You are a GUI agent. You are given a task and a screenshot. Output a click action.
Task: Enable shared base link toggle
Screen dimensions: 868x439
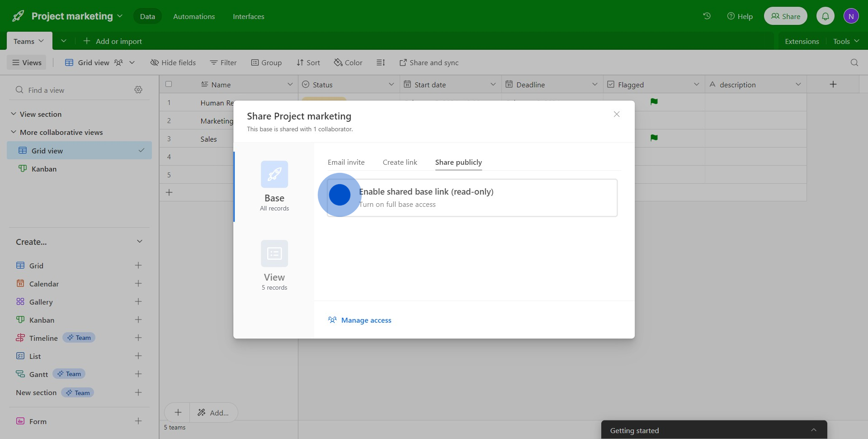point(340,195)
